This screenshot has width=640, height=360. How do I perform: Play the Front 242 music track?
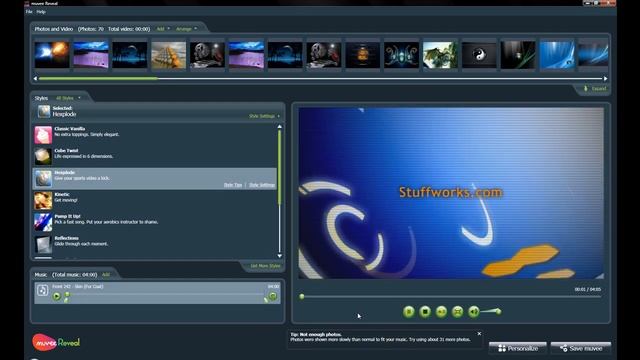click(57, 296)
